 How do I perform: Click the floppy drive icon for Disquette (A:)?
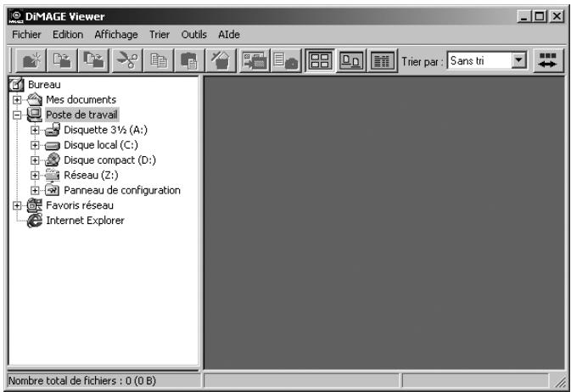[53, 130]
